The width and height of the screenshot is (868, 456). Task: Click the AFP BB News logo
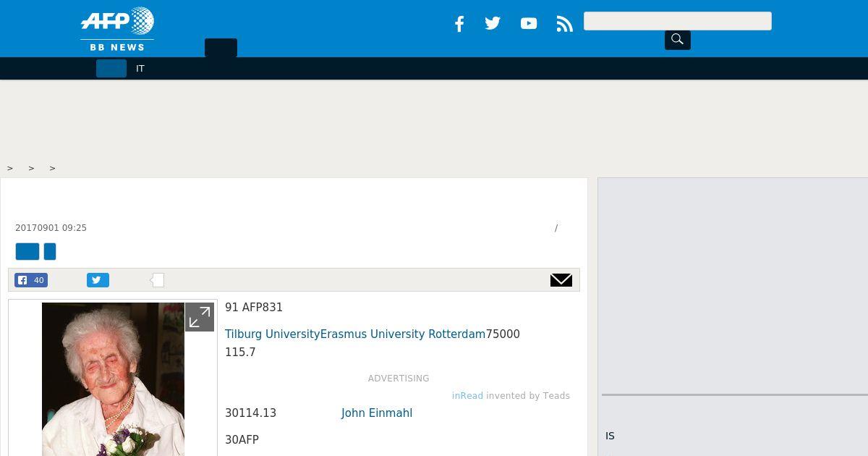click(x=117, y=29)
